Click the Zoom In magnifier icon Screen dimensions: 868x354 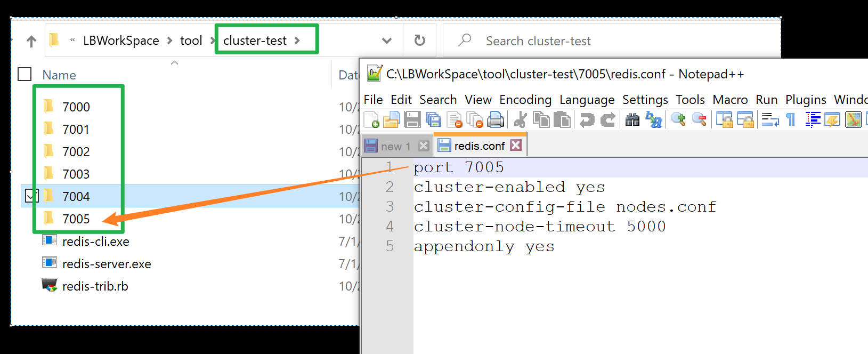click(678, 120)
